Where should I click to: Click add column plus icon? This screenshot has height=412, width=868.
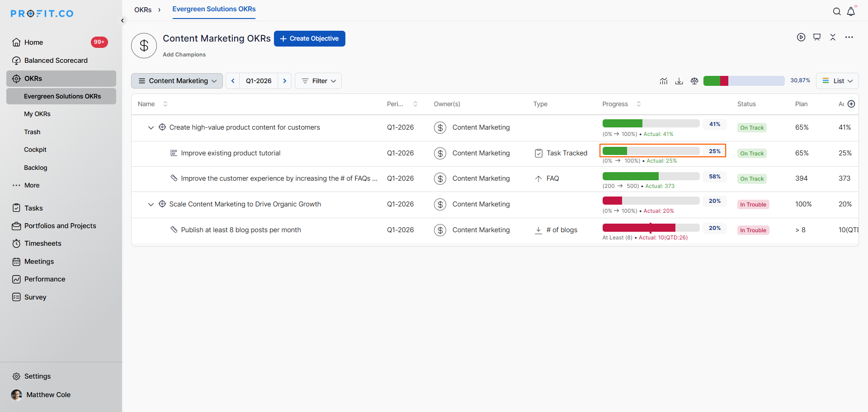point(851,104)
